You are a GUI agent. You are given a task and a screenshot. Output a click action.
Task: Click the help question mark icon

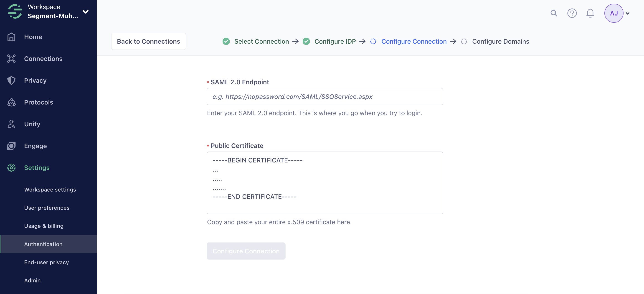click(572, 13)
